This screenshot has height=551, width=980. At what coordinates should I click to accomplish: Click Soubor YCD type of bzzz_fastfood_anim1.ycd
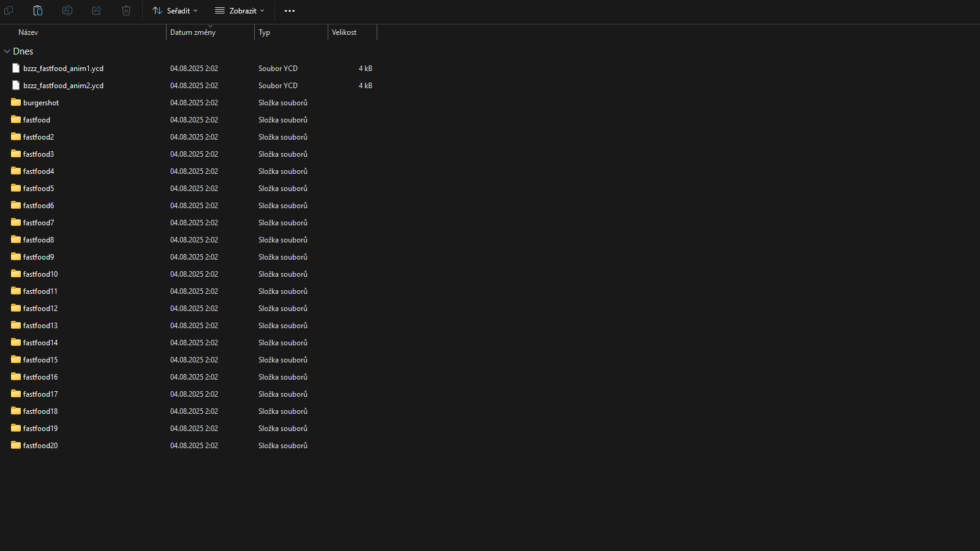(x=278, y=69)
